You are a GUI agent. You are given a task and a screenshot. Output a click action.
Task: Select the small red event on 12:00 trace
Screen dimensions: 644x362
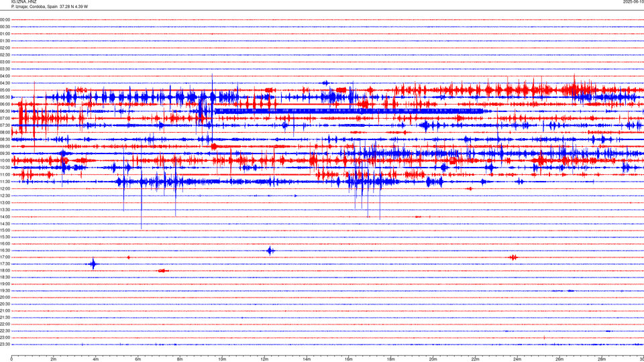[470, 189]
